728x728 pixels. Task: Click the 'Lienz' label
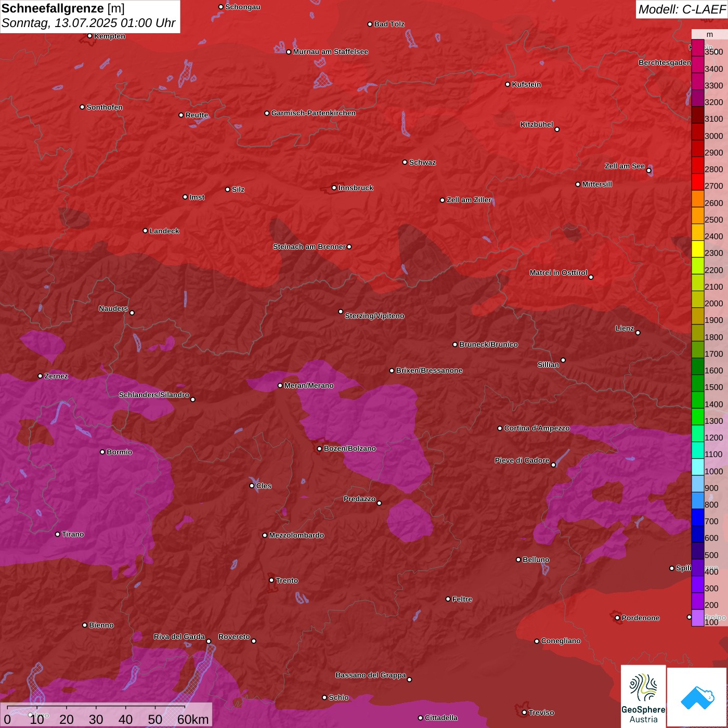tap(625, 329)
